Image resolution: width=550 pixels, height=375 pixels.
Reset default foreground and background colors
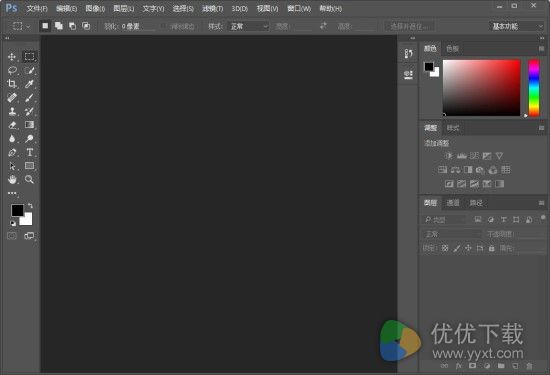[13, 223]
